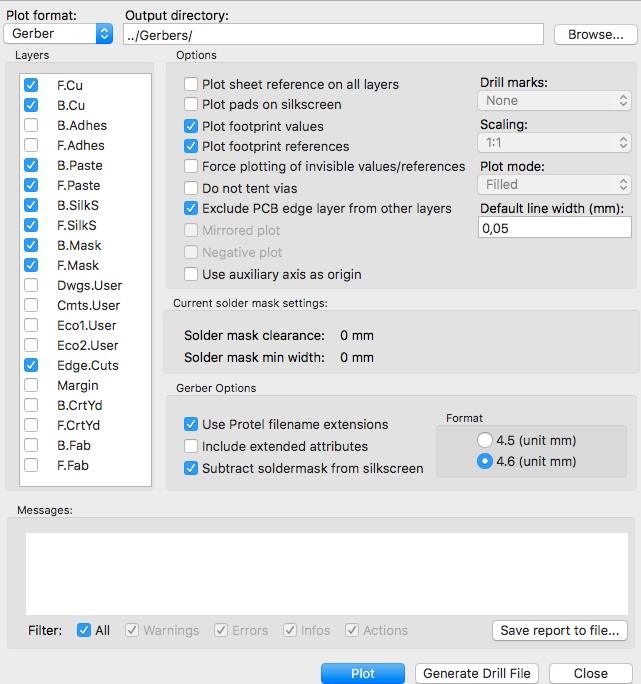
Task: Toggle the F.Mask layer checkbox
Action: (x=31, y=265)
